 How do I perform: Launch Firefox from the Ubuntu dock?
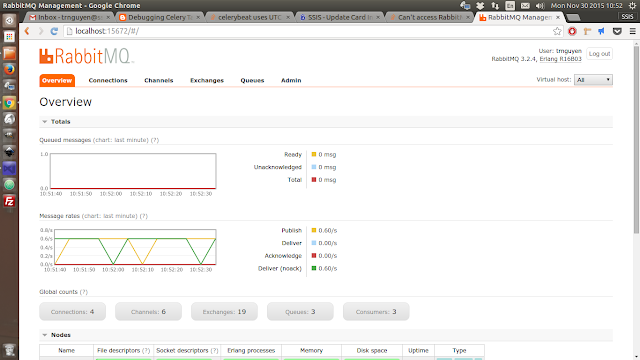tap(9, 69)
